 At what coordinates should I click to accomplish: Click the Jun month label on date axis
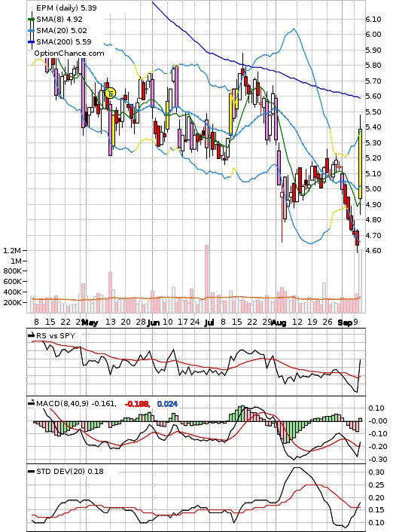coord(154,323)
